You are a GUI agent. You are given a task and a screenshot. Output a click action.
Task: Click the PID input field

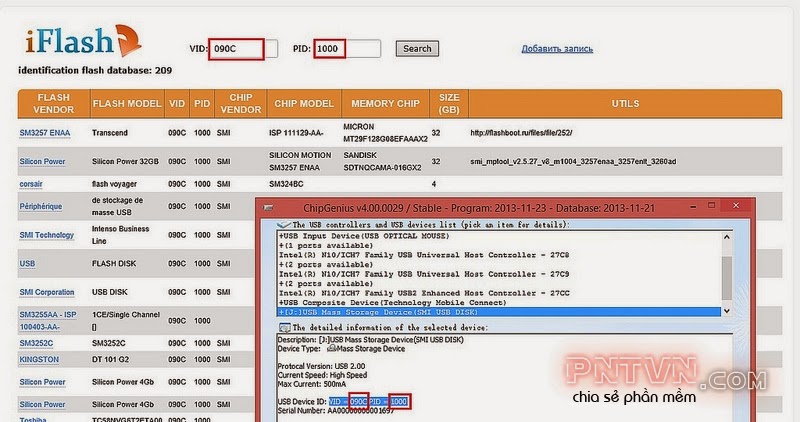(x=347, y=49)
